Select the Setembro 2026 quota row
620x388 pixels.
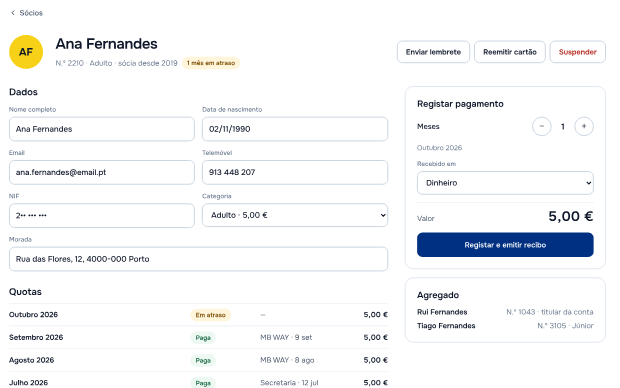pos(198,337)
